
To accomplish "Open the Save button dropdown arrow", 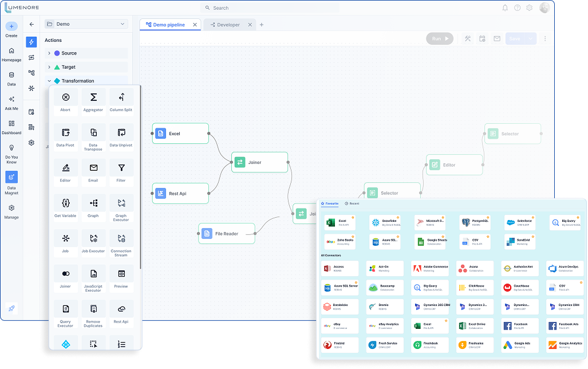I will 531,38.
